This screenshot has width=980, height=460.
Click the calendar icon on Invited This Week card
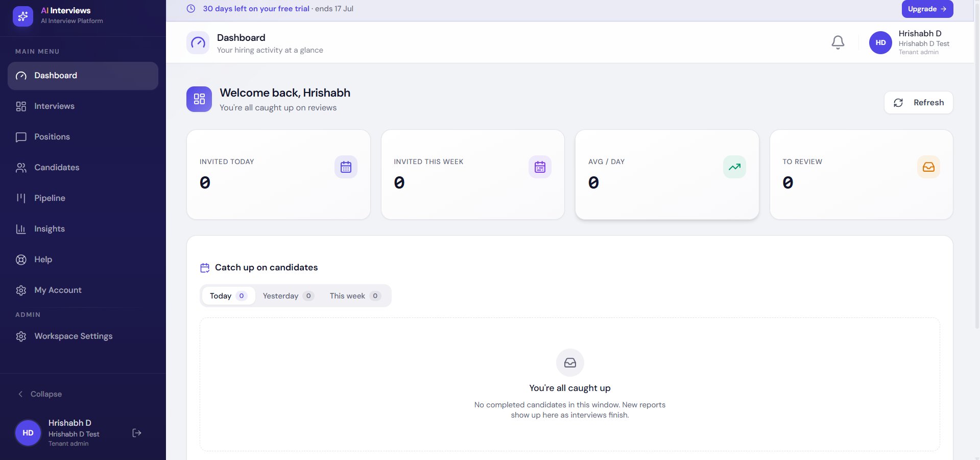click(540, 167)
